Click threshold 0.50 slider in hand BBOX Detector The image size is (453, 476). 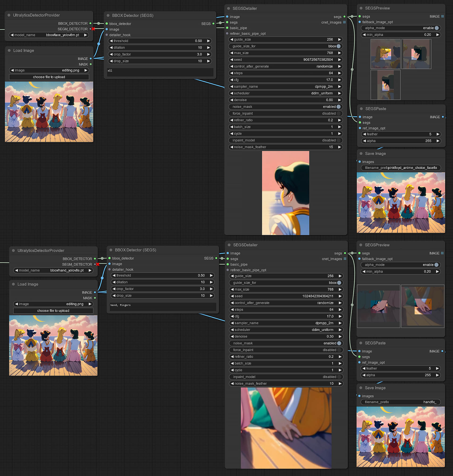click(163, 276)
